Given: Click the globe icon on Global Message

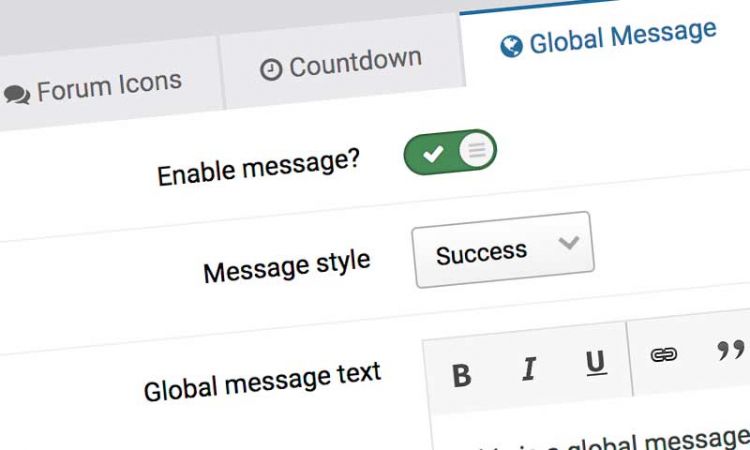Looking at the screenshot, I should click(x=511, y=46).
